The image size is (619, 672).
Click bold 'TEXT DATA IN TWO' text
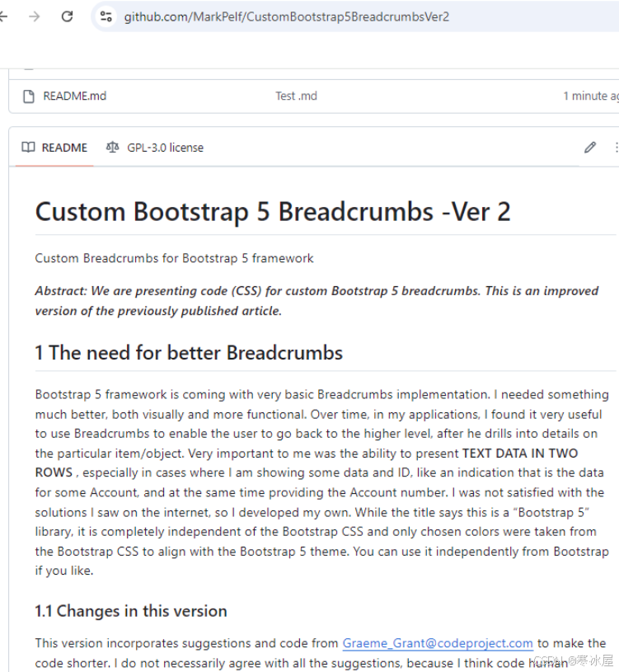click(520, 453)
